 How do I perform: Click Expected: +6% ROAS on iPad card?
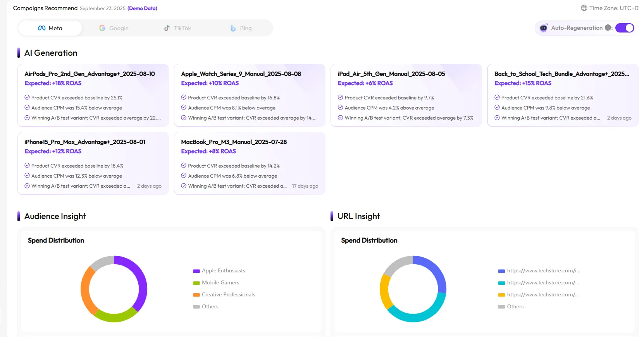pos(365,83)
